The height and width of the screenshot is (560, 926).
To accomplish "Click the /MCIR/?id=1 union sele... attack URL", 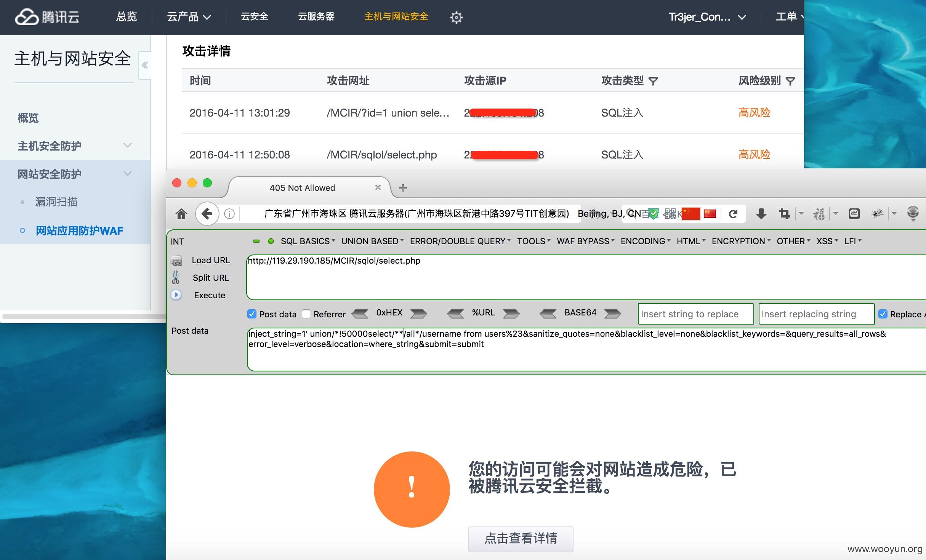I will coord(388,113).
